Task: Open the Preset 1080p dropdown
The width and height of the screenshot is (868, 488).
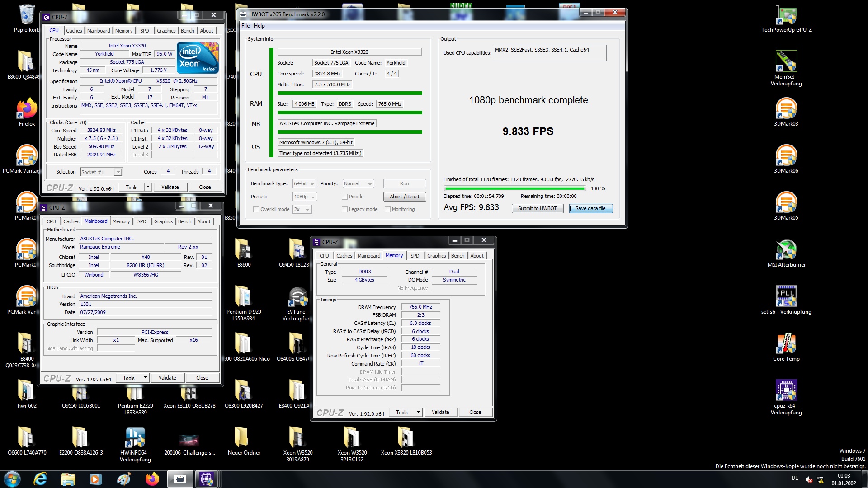Action: pos(305,197)
